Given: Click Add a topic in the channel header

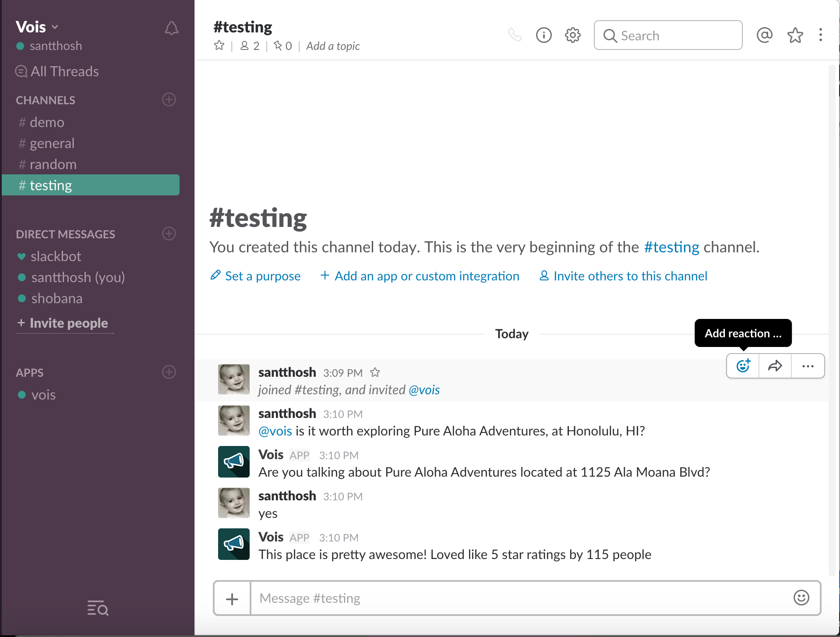Looking at the screenshot, I should pyautogui.click(x=333, y=46).
